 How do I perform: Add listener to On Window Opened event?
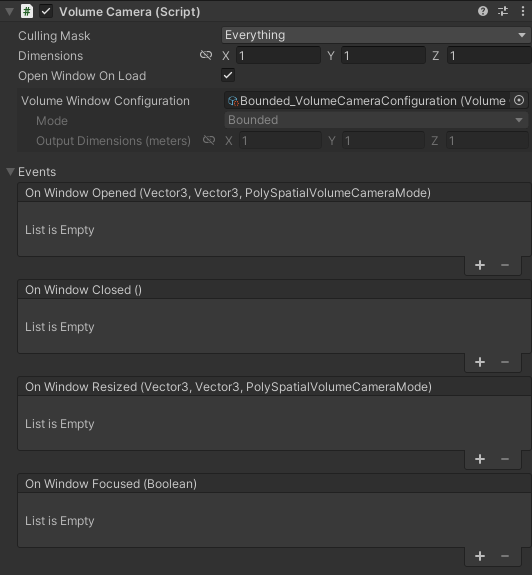(x=480, y=265)
